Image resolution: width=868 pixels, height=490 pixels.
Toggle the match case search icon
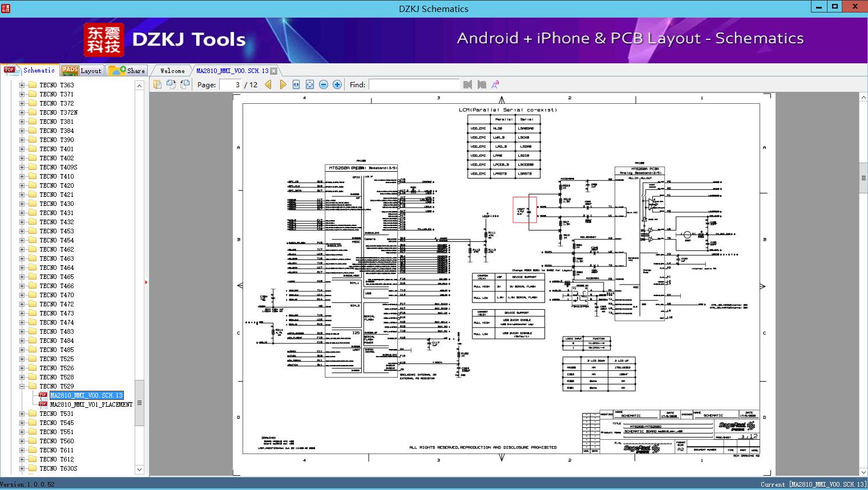[x=495, y=84]
